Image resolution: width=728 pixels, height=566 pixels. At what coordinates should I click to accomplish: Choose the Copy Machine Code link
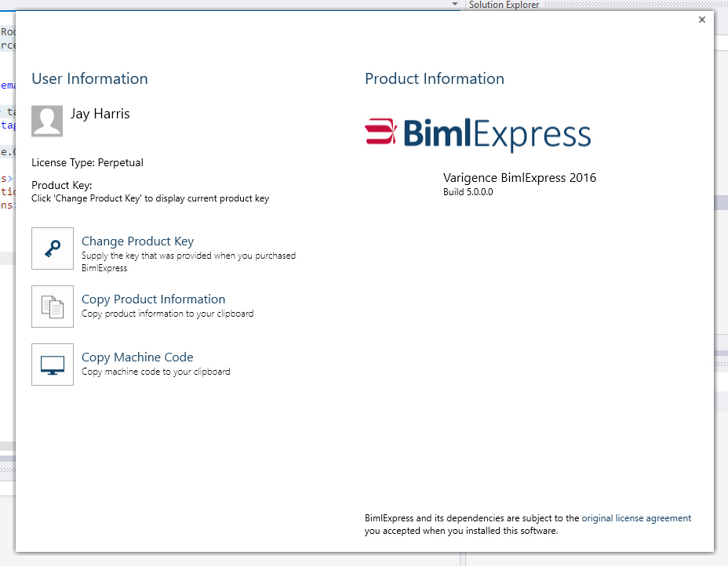point(137,357)
